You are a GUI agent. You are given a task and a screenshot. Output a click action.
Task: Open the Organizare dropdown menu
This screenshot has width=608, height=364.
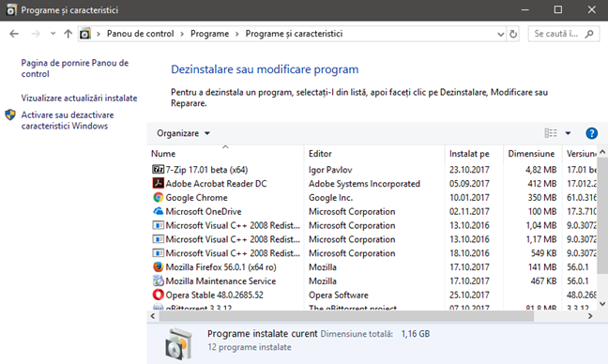tap(183, 133)
